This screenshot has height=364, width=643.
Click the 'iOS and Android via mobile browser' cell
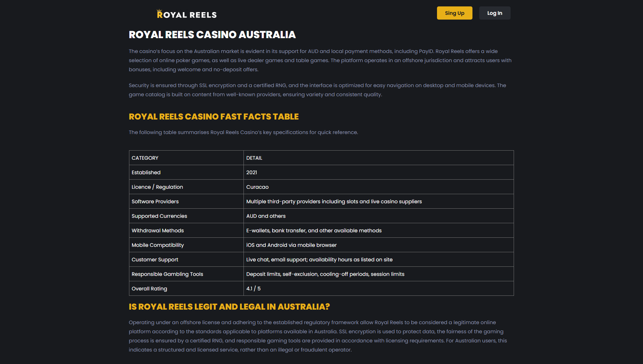(x=379, y=245)
